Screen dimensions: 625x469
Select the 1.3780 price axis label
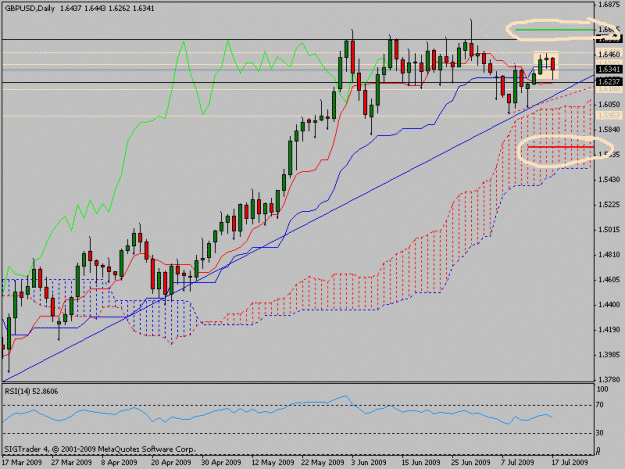[x=609, y=380]
